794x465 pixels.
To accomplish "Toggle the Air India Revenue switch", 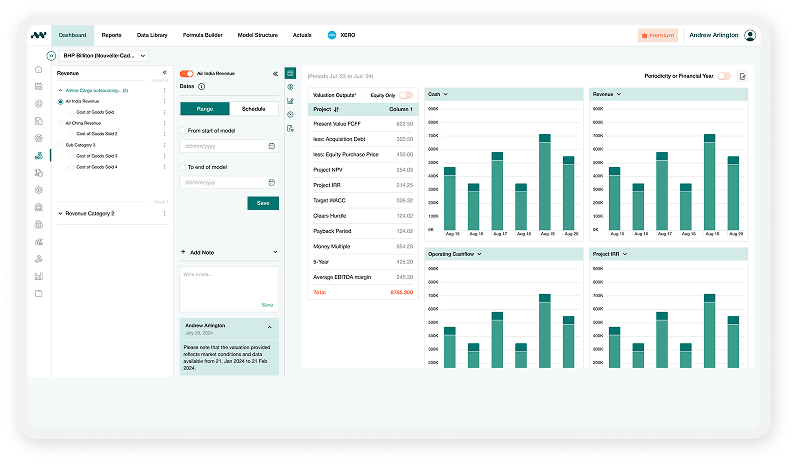I will (x=186, y=73).
